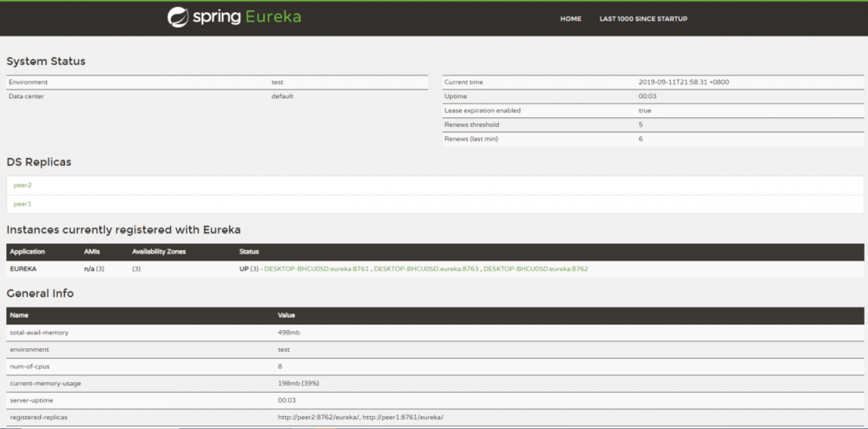Click 'Instances currently registered with Eureka' heading
This screenshot has height=429, width=868.
click(x=123, y=230)
